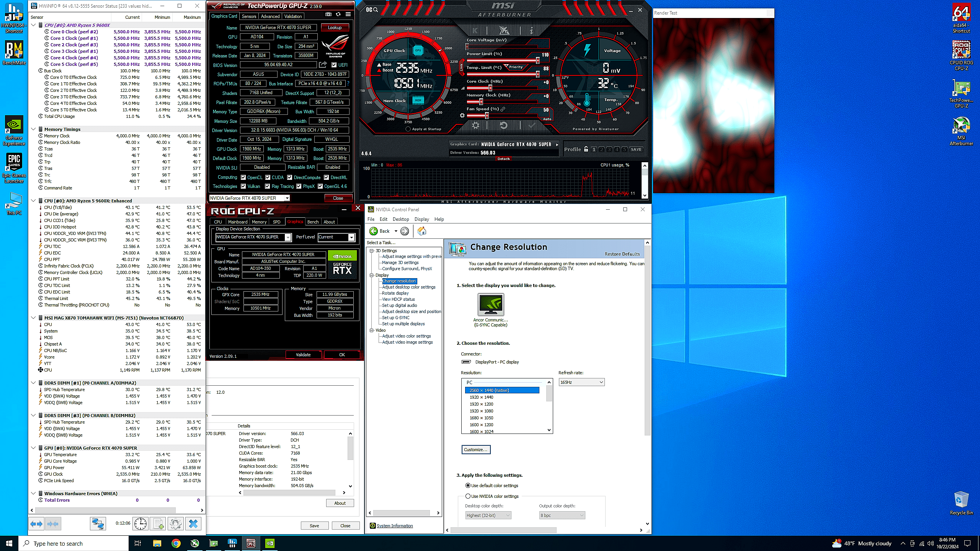Image resolution: width=980 pixels, height=551 pixels.
Task: Switch to GPU-Z Sensors tab
Action: (x=249, y=16)
